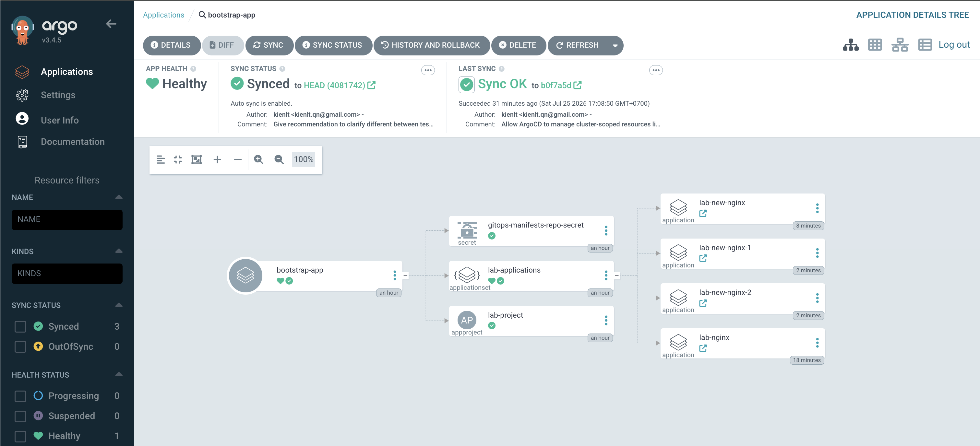Click the zoom out magnifier icon
This screenshot has height=446, width=980.
pos(279,160)
